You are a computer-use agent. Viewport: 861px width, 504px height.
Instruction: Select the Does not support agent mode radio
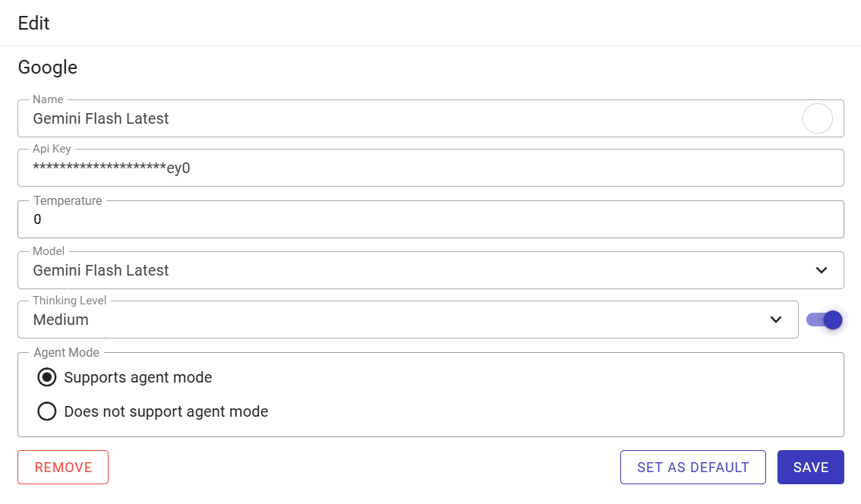coord(46,411)
